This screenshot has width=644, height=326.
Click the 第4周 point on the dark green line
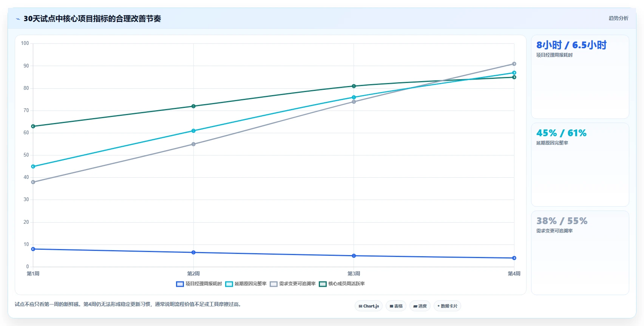(514, 77)
